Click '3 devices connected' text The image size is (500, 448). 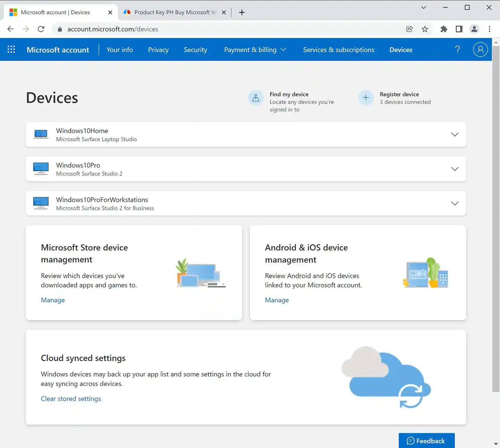pyautogui.click(x=405, y=102)
